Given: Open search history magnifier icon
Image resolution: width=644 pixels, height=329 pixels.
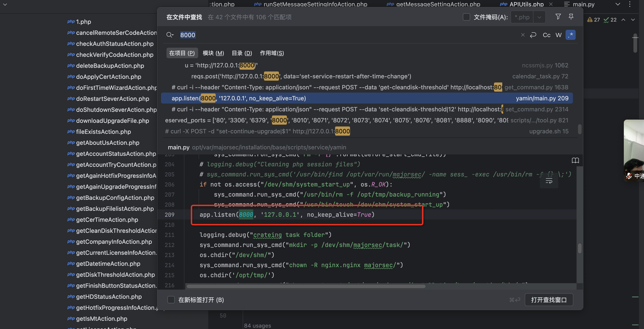Looking at the screenshot, I should click(x=170, y=35).
